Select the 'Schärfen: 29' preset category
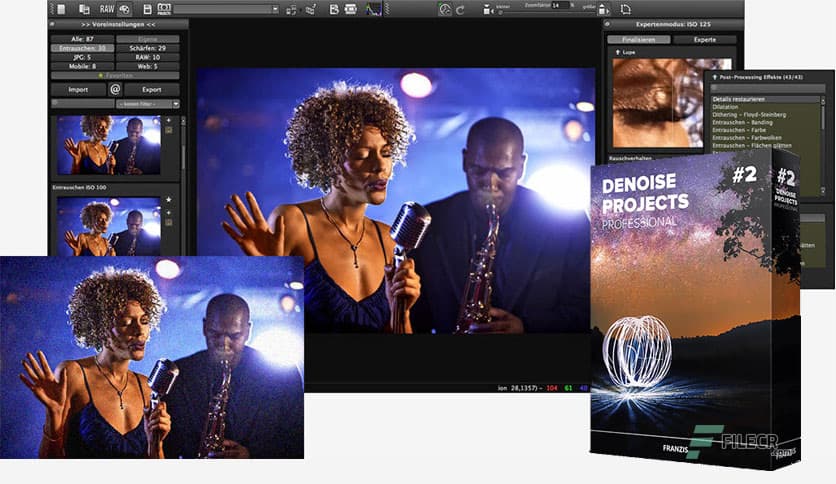This screenshot has width=836, height=484. (x=148, y=48)
